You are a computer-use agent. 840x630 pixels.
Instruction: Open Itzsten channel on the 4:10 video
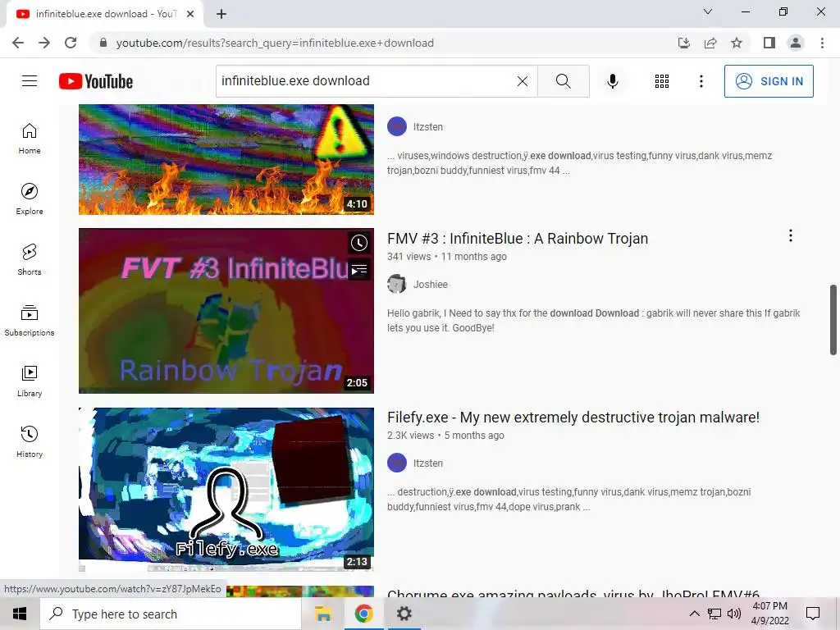coord(428,127)
